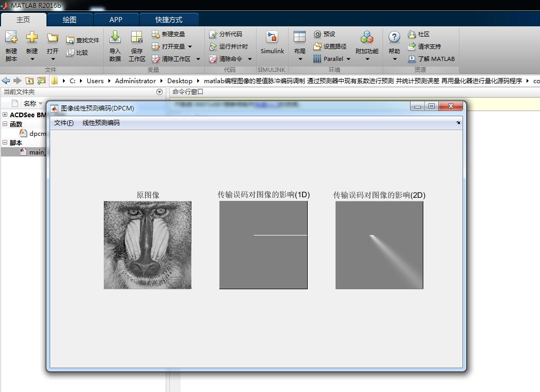Collapse the 脚本 group

click(5, 142)
